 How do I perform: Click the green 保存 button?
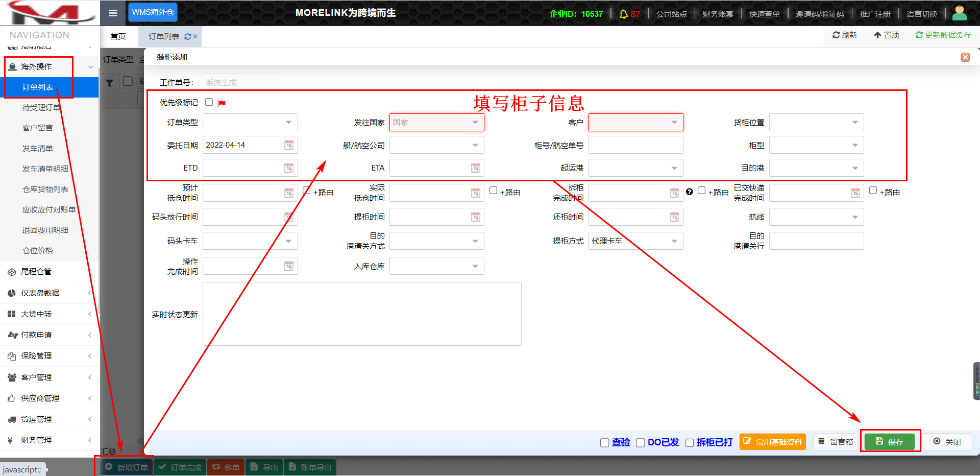point(889,442)
